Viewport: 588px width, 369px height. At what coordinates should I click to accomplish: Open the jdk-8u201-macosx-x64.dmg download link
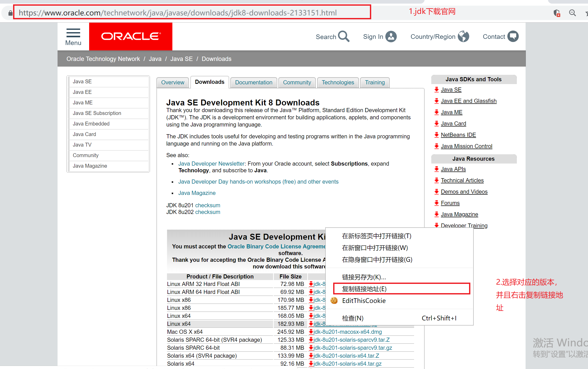pyautogui.click(x=347, y=332)
